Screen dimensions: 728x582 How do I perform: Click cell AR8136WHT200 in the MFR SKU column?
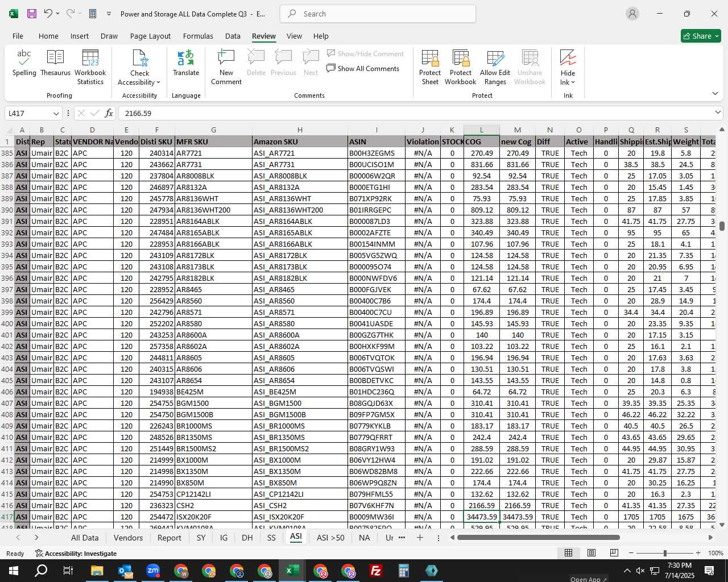pyautogui.click(x=213, y=210)
